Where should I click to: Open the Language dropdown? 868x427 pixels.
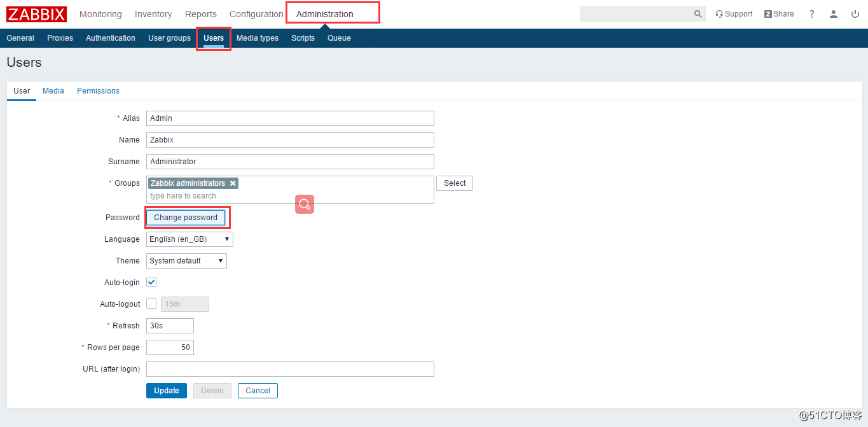point(189,239)
